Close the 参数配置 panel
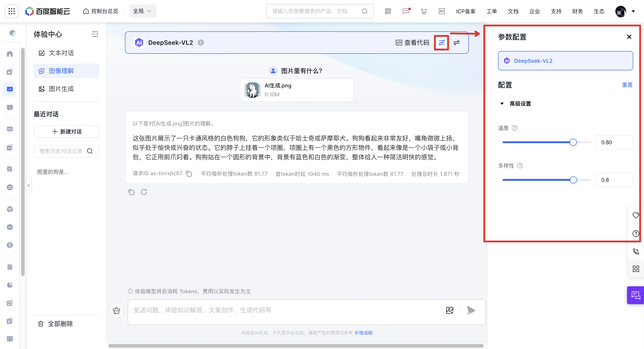 (629, 37)
